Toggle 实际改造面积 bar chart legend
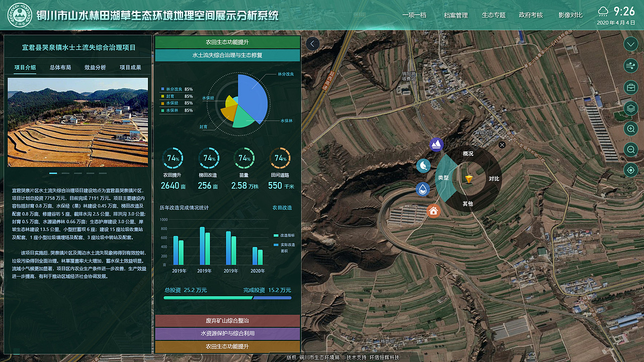The height and width of the screenshot is (362, 644). pos(284,247)
